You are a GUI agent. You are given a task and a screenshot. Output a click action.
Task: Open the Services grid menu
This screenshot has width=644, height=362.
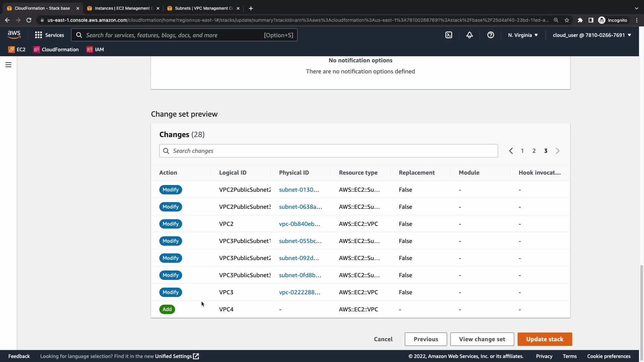[49, 35]
